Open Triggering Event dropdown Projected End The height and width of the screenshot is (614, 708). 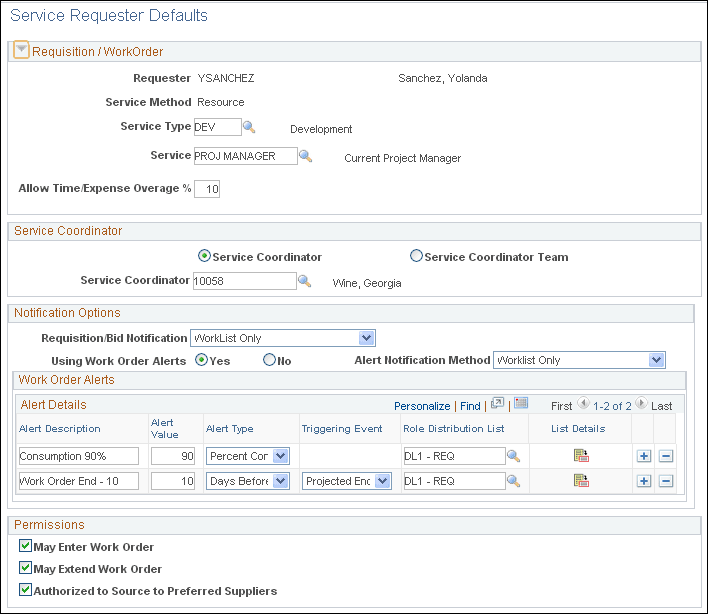click(347, 481)
